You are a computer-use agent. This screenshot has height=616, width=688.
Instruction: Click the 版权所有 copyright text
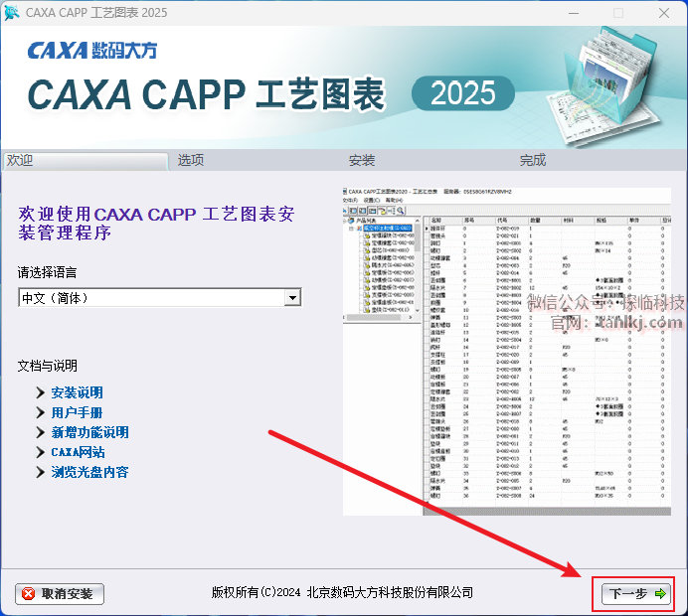click(342, 592)
